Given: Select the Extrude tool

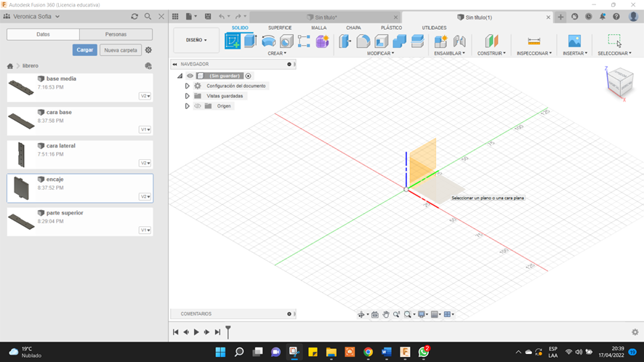Looking at the screenshot, I should click(x=250, y=41).
